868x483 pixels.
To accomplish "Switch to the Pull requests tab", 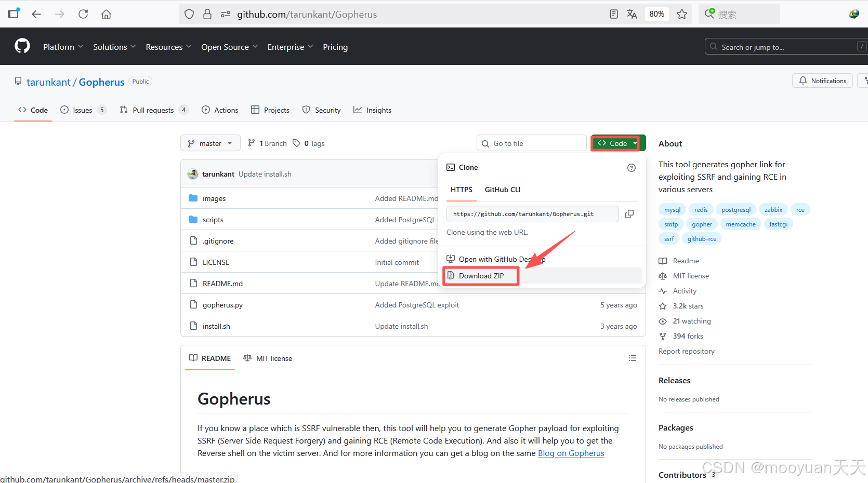I will [x=154, y=110].
